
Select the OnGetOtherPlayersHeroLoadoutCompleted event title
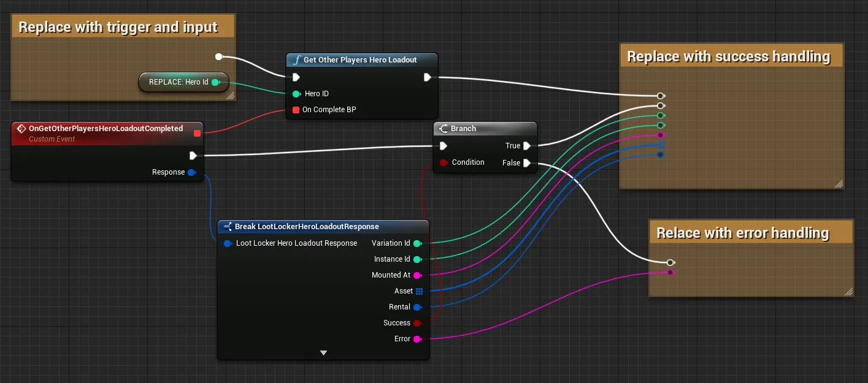coord(106,129)
